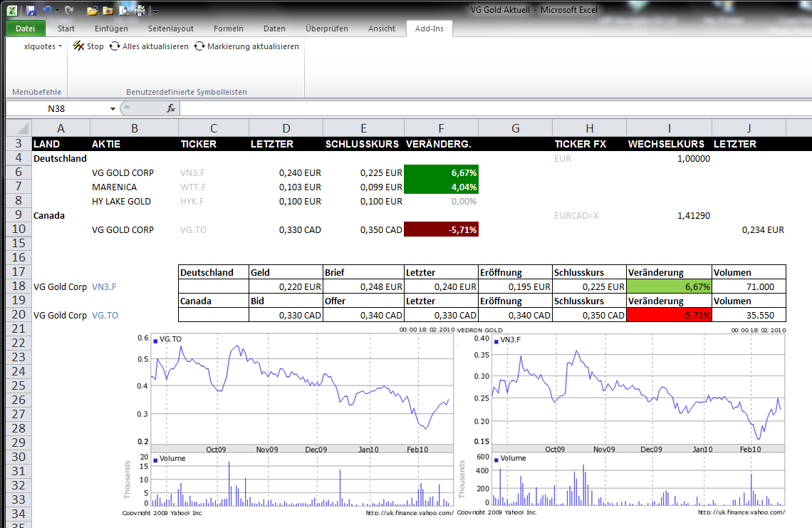Click the Excel application logo icon
Viewport: 812px width, 528px height.
pyautogui.click(x=12, y=10)
